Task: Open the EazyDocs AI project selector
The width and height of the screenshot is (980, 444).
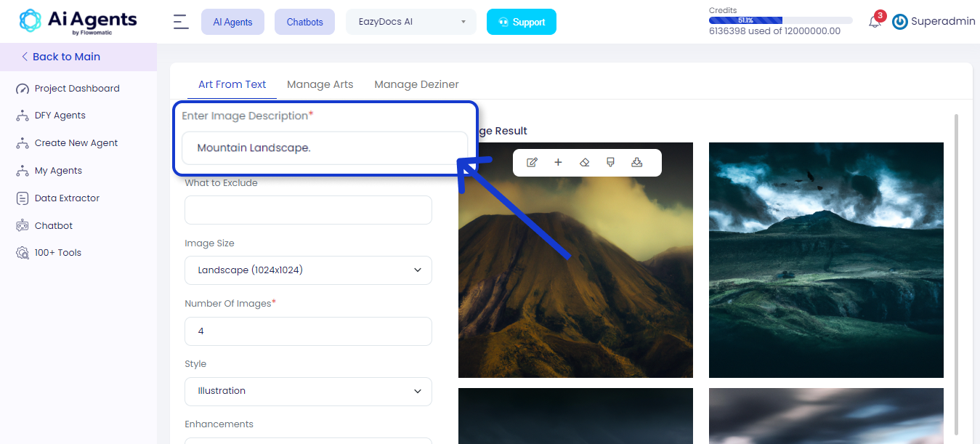Action: click(411, 22)
